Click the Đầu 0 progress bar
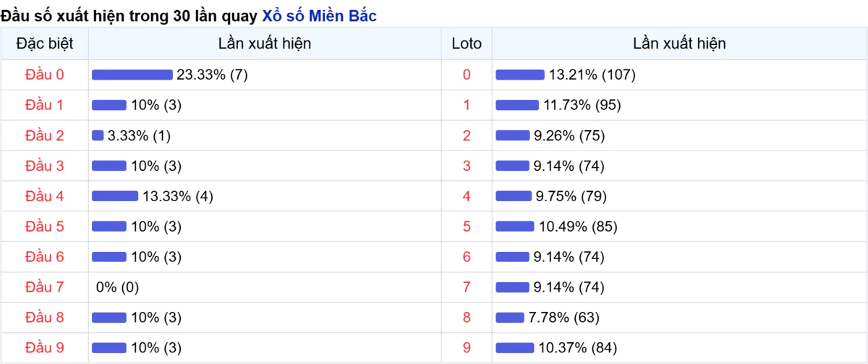868x364 pixels. (x=132, y=75)
